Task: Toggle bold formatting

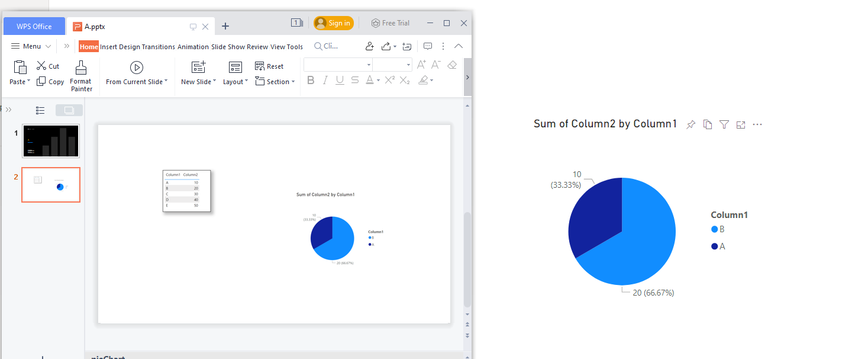Action: click(311, 80)
